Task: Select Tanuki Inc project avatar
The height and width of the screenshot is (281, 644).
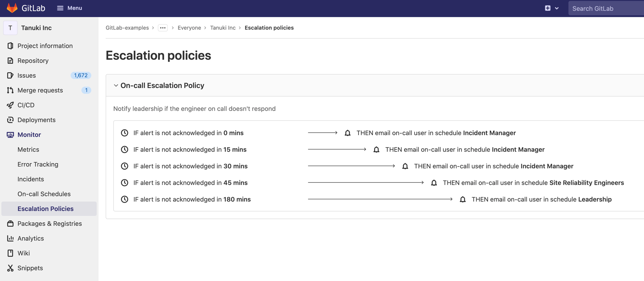Action: click(x=10, y=28)
